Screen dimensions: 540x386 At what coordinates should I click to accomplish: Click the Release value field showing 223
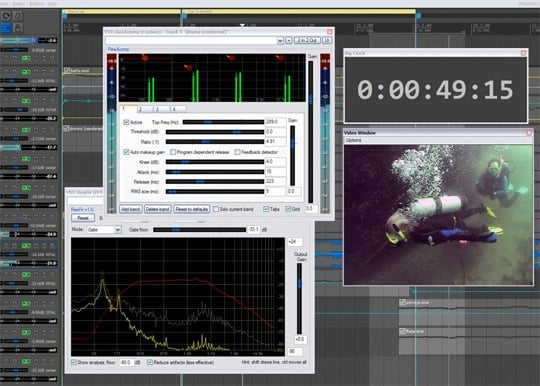tap(275, 181)
